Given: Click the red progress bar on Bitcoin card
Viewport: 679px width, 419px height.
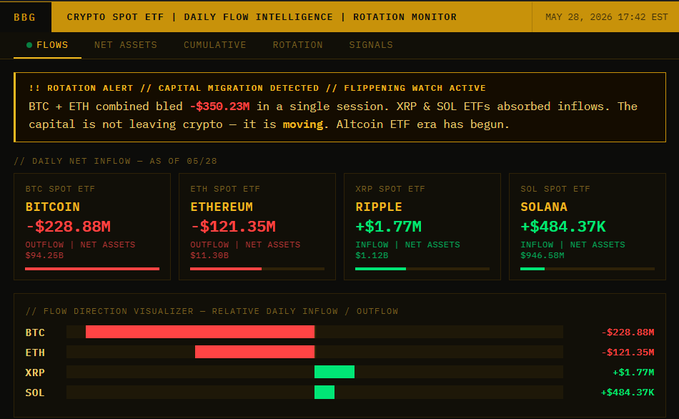Looking at the screenshot, I should click(92, 269).
